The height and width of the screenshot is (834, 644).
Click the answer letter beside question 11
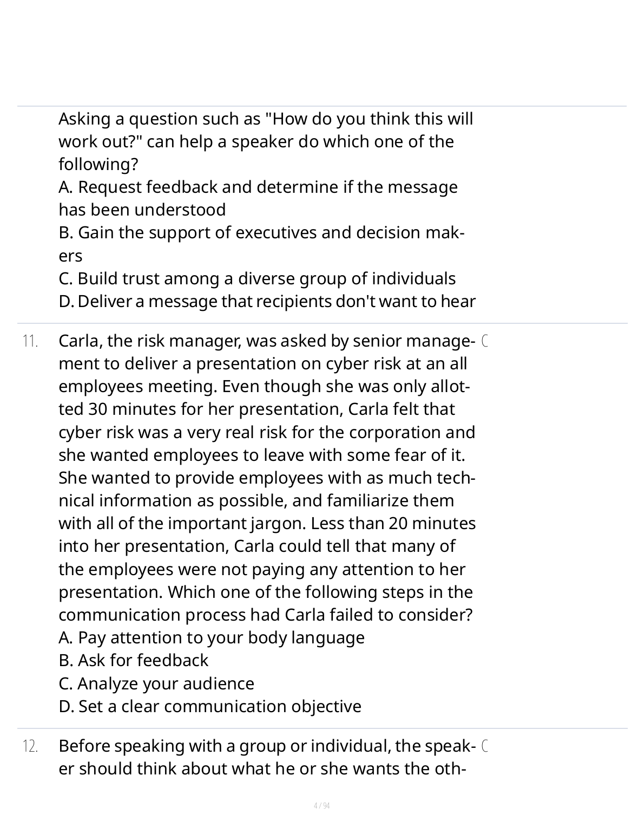click(x=485, y=341)
